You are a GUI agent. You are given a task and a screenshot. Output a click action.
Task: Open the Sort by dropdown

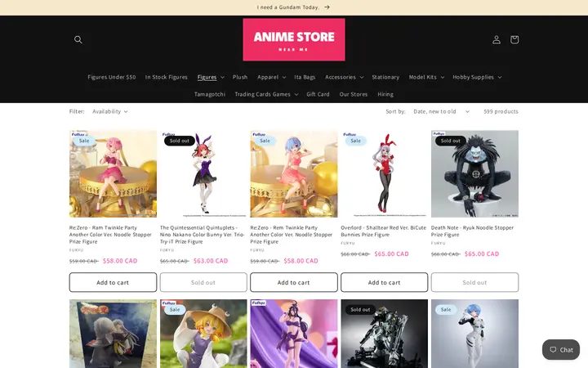[441, 111]
